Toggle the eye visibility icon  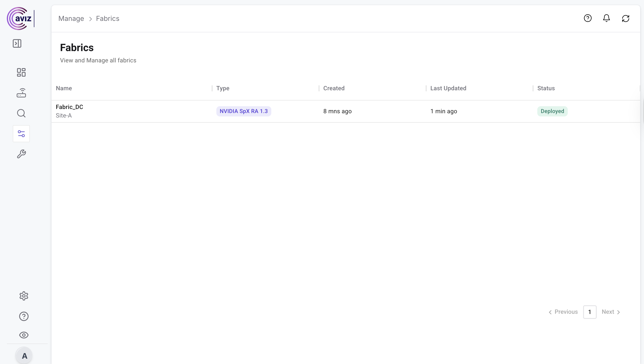tap(24, 335)
